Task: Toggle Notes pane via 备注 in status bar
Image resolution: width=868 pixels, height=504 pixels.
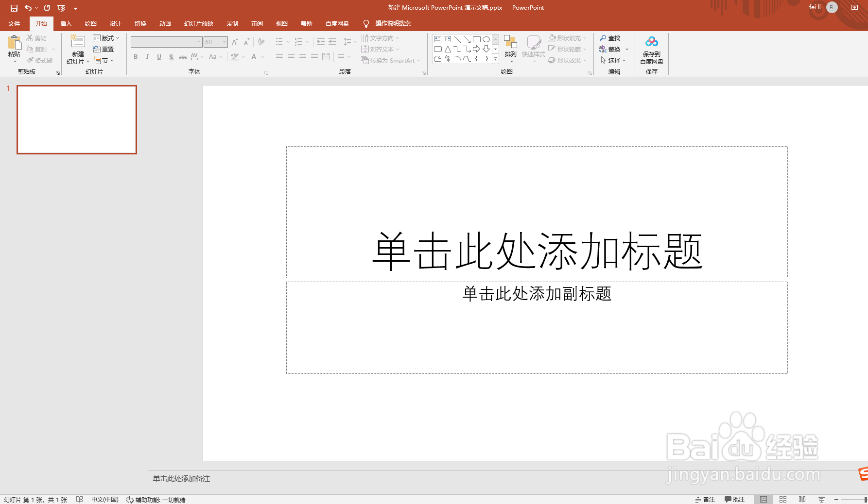Action: [705, 500]
